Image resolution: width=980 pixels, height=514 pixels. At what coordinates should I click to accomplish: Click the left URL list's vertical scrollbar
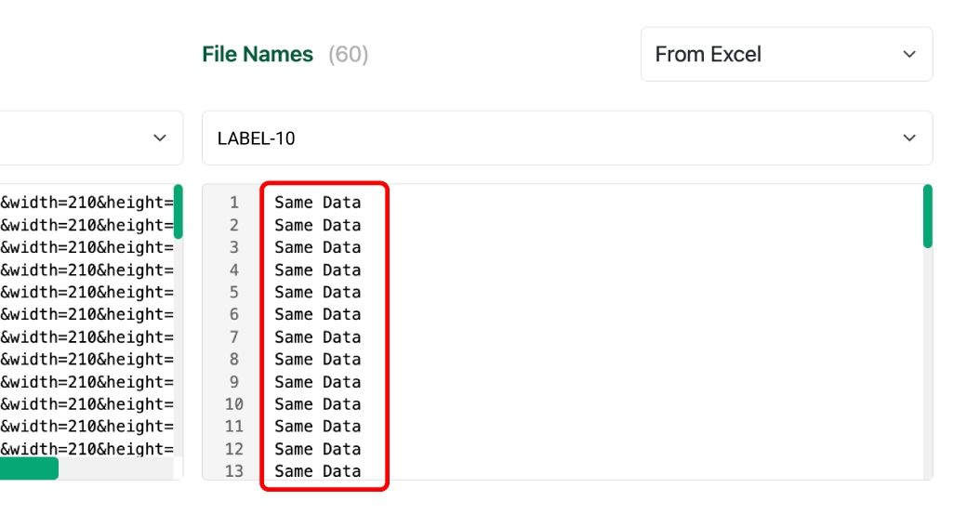point(178,212)
